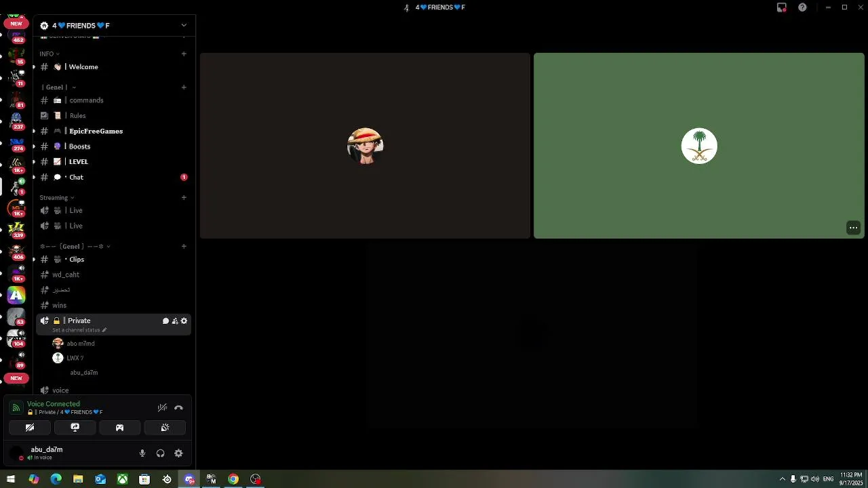The image size is (868, 488).
Task: Launch Microsoft Edge from taskbar
Action: [x=56, y=479]
